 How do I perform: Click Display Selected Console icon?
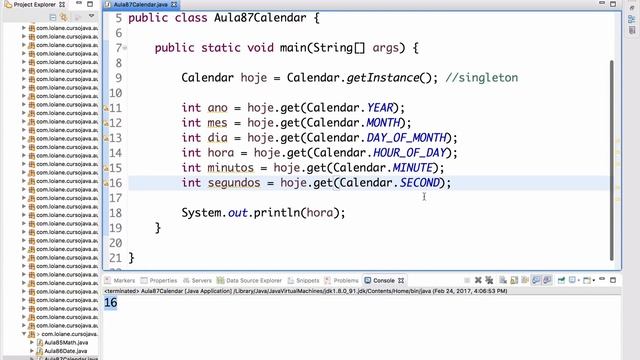pos(572,280)
